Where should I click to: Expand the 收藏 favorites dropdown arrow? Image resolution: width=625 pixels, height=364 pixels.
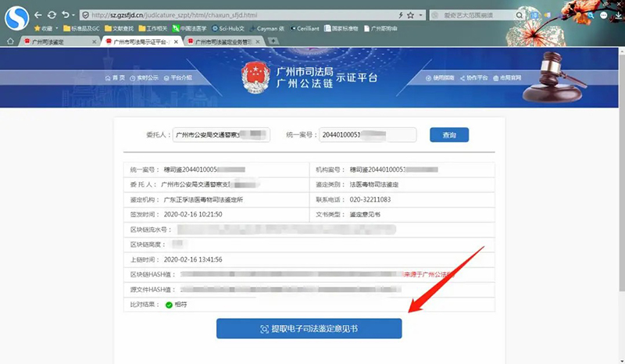[57, 28]
